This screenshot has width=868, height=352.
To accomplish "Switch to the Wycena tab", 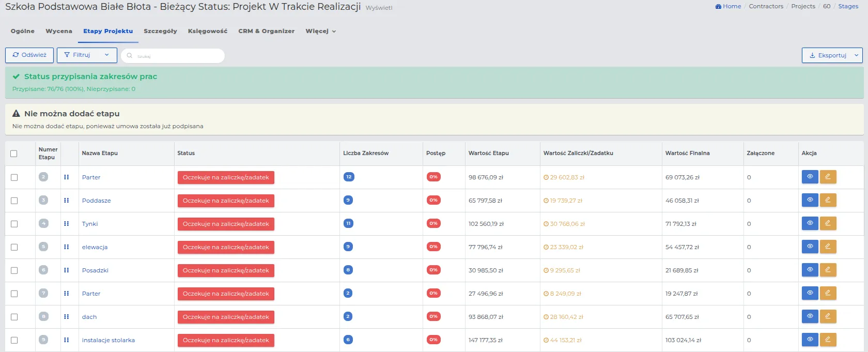I will pyautogui.click(x=59, y=31).
